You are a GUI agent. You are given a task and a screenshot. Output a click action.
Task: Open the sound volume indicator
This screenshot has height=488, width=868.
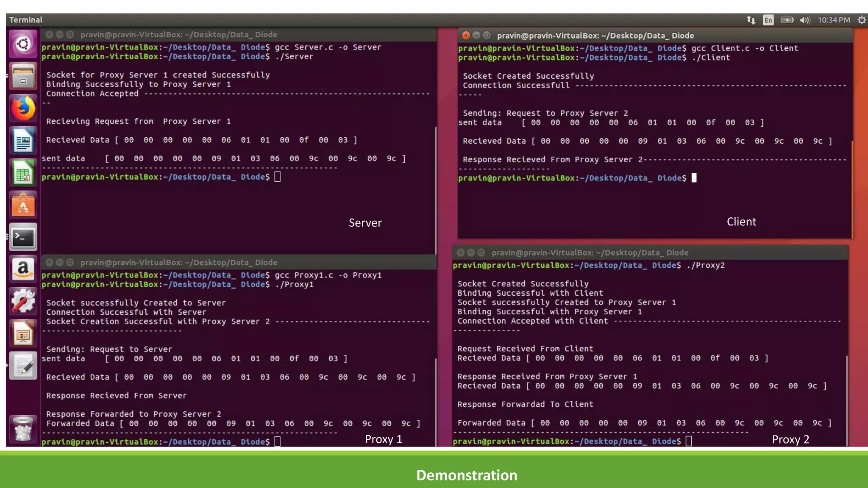click(x=805, y=20)
